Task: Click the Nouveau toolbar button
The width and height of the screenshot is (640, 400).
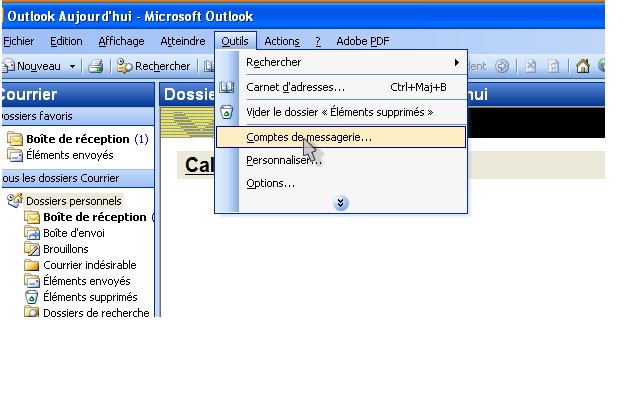Action: (x=33, y=66)
